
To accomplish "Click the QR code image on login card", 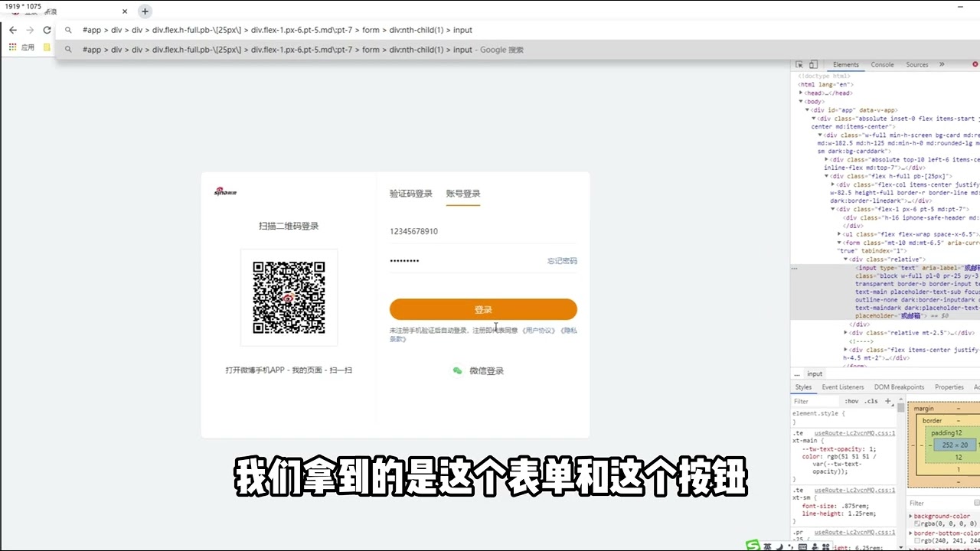I will (x=289, y=298).
